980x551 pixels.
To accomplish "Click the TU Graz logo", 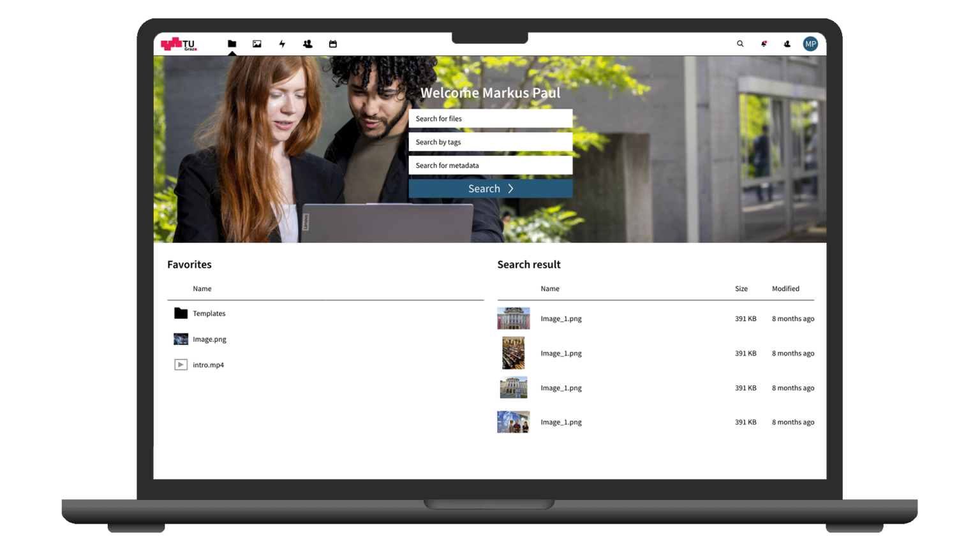I will coord(179,44).
